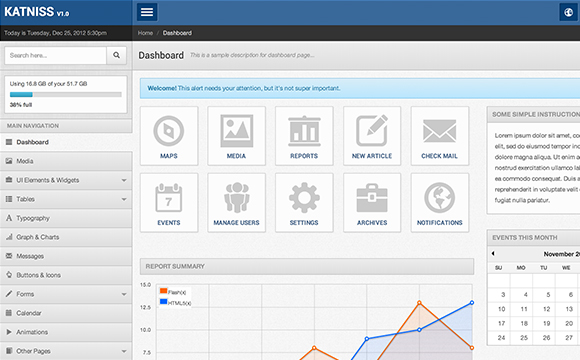Select Media in main navigation
Viewport: 580px width, 360px height.
click(x=66, y=161)
